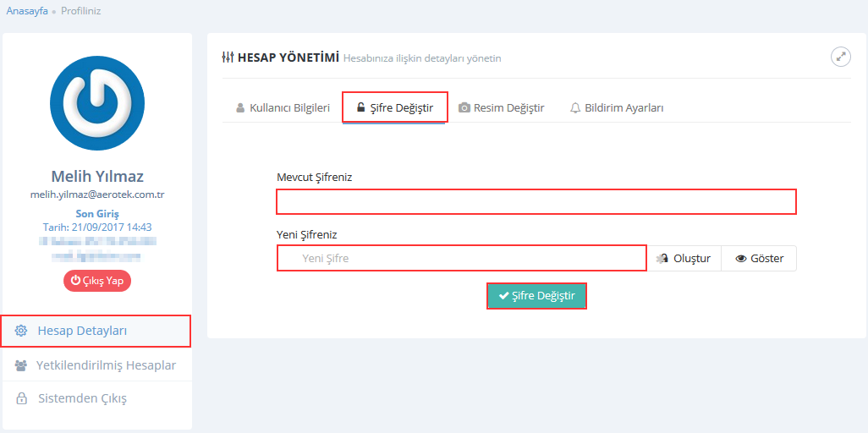Open the Kullanıcı Bilgileri tab
868x433 pixels.
click(283, 108)
